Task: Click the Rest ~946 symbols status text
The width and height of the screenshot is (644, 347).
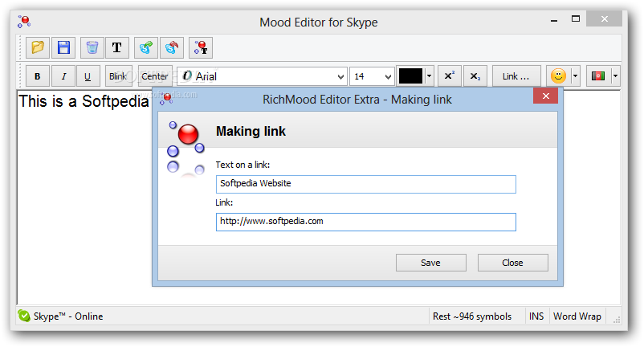Action: [x=472, y=316]
